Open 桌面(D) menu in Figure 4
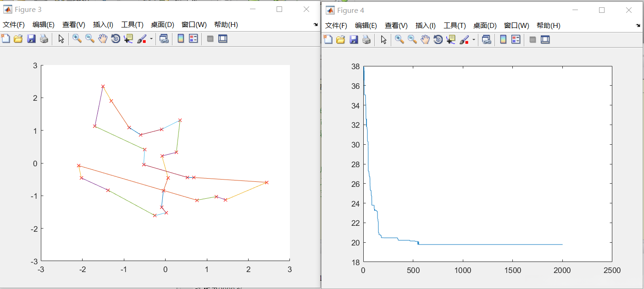 click(x=485, y=26)
